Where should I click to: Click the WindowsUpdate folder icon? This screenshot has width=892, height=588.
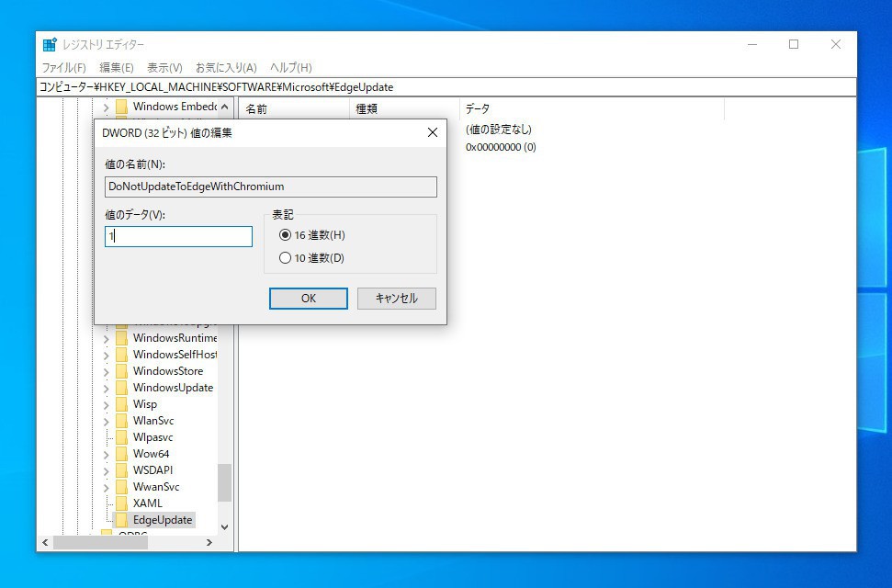point(121,387)
